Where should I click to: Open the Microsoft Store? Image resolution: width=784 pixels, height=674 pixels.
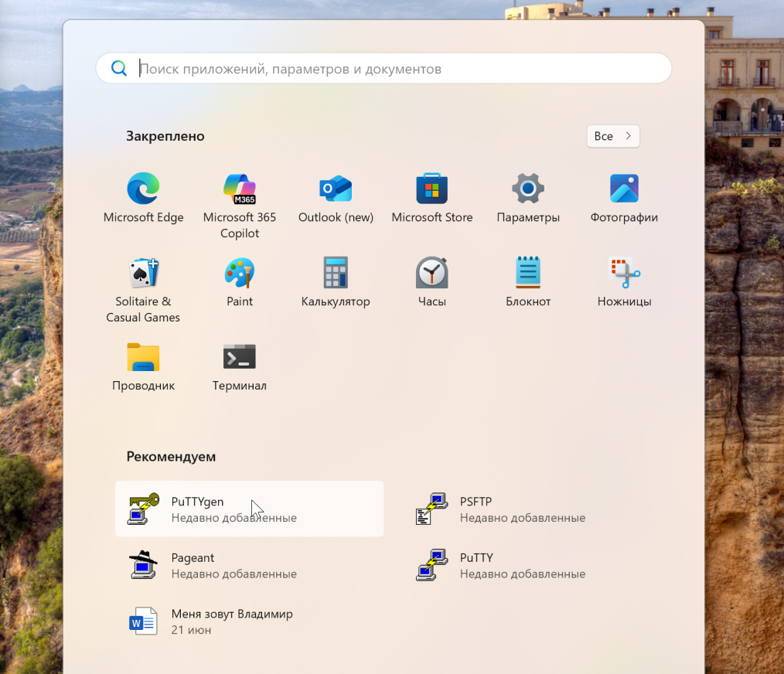tap(432, 198)
